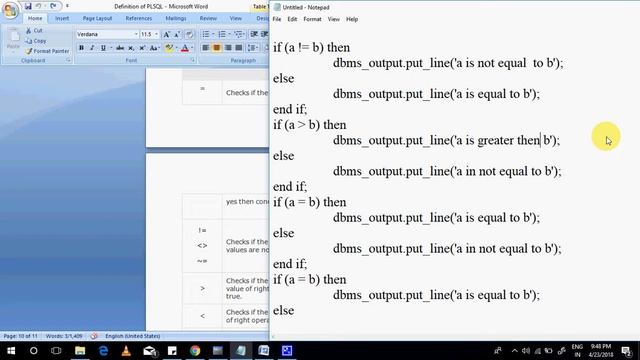Image resolution: width=640 pixels, height=360 pixels.
Task: Copy the selection using Copy
Action: (x=36, y=41)
